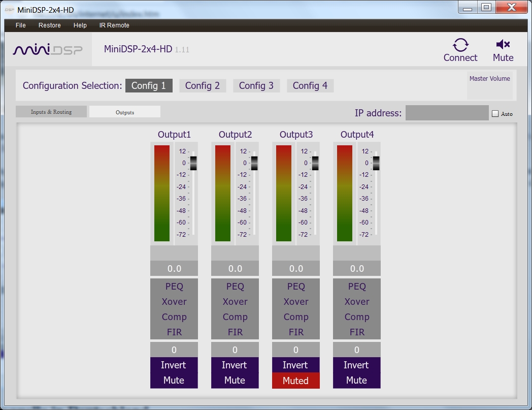Maximize the MiniDSP-2x4-HD window

pos(486,8)
